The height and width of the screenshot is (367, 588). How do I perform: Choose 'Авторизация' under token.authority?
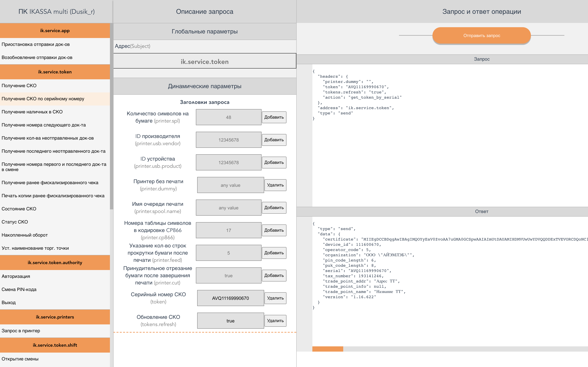click(x=16, y=276)
